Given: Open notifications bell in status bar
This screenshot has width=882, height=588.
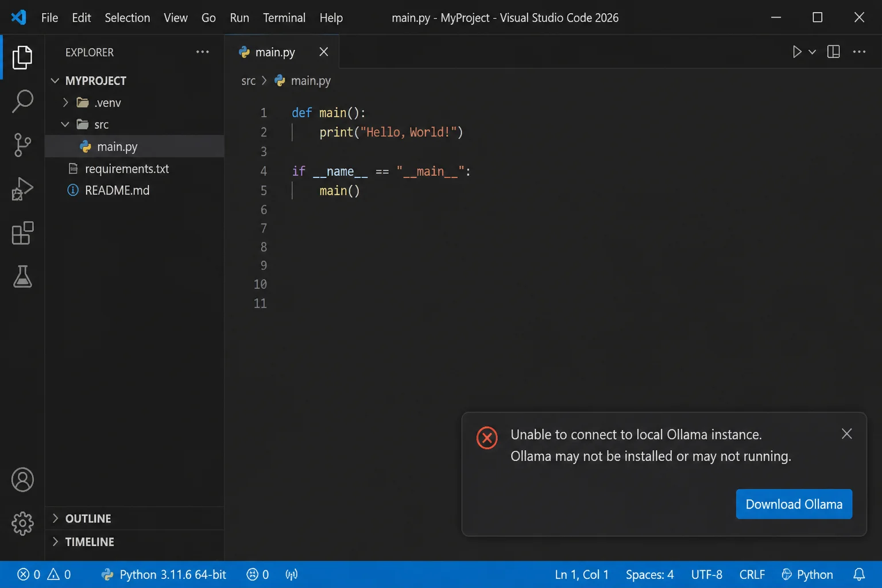Looking at the screenshot, I should coord(859,574).
